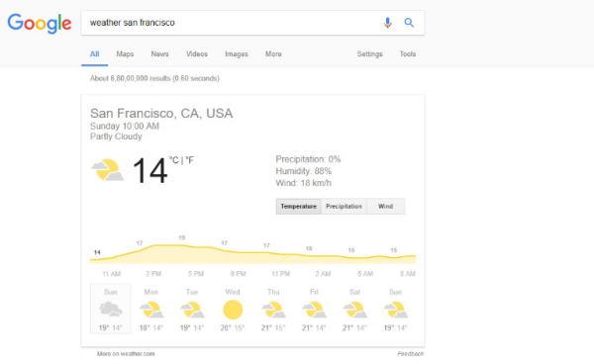Select the Temperature graph button

click(x=299, y=206)
